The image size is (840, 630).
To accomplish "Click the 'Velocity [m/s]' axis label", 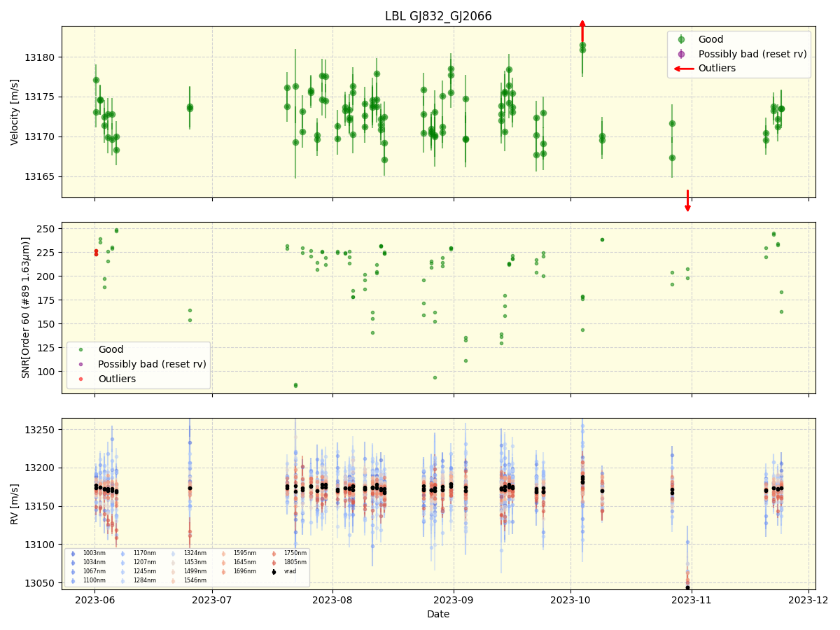I will pyautogui.click(x=15, y=112).
